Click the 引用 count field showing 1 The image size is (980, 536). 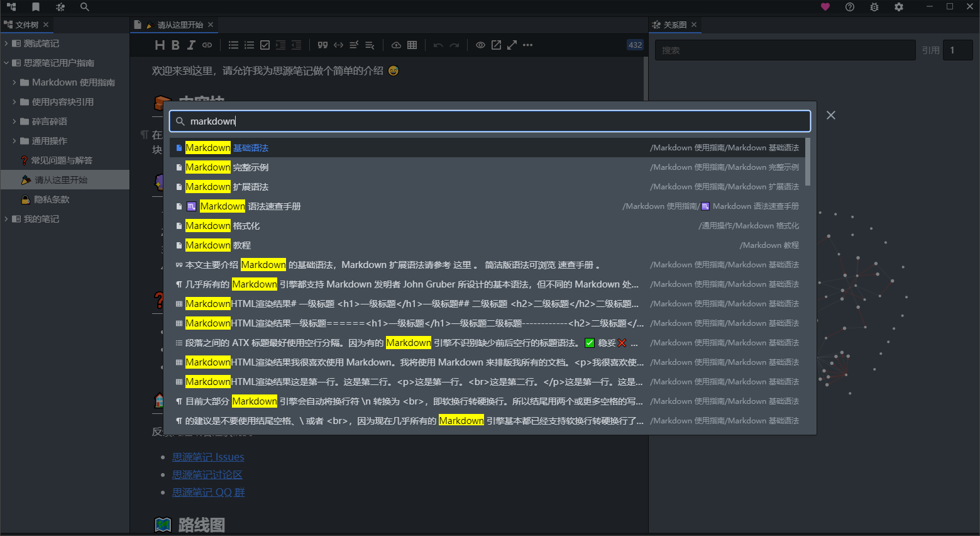(x=958, y=50)
